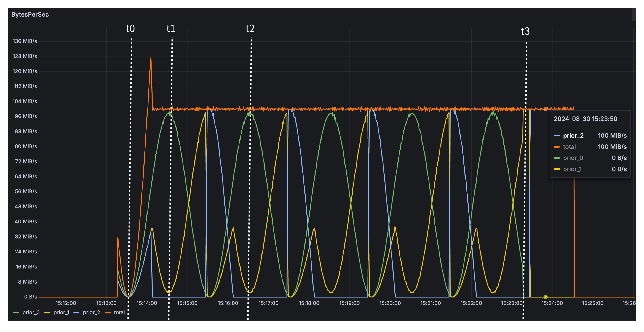Click the 0 B/s y-axis label
This screenshot has width=644, height=332.
31,297
